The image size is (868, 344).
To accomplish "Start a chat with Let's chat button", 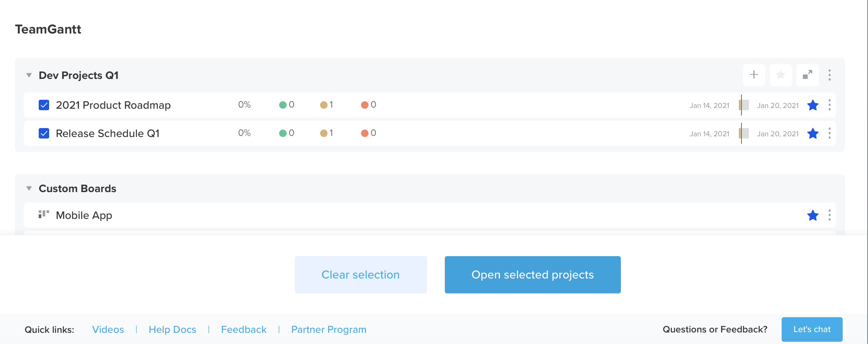I will pyautogui.click(x=812, y=329).
